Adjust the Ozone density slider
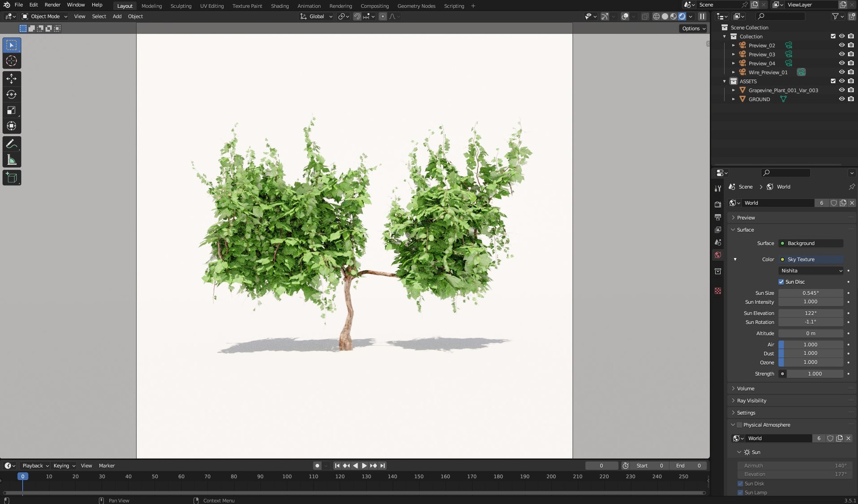The height and width of the screenshot is (504, 858). click(811, 363)
